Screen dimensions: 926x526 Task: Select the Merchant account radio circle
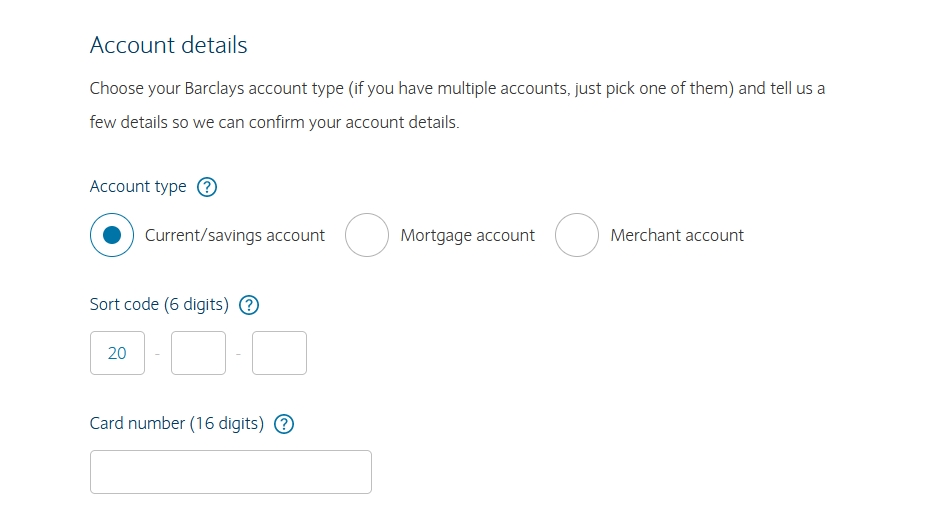[577, 235]
